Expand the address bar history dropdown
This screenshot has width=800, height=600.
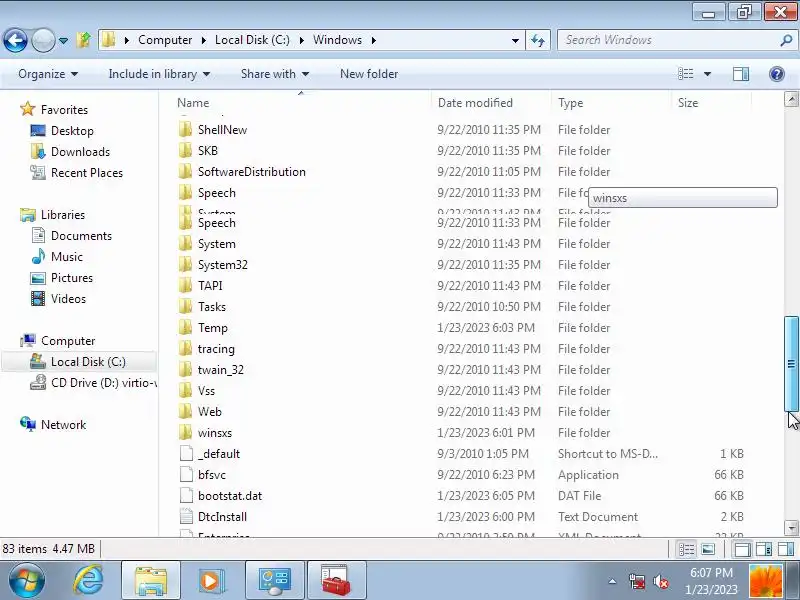pyautogui.click(x=515, y=40)
